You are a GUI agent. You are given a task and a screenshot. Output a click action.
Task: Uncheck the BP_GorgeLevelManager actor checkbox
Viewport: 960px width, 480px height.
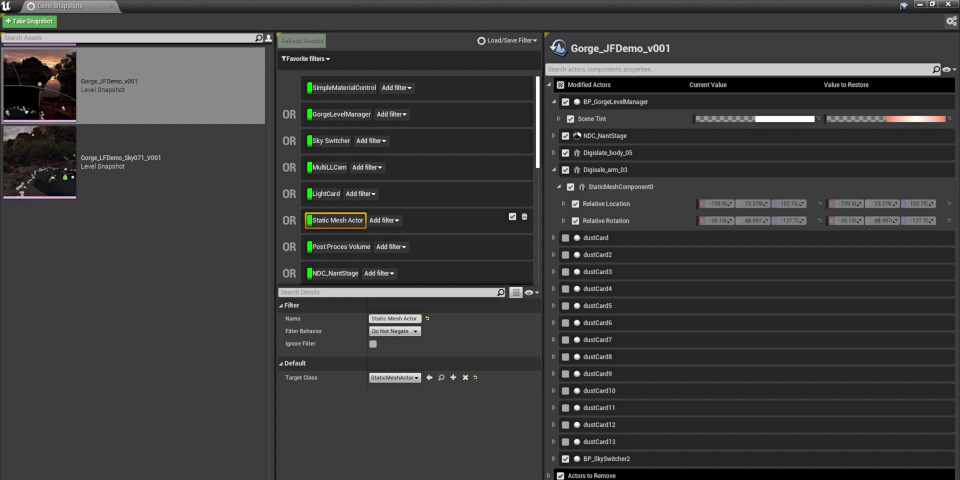[566, 102]
